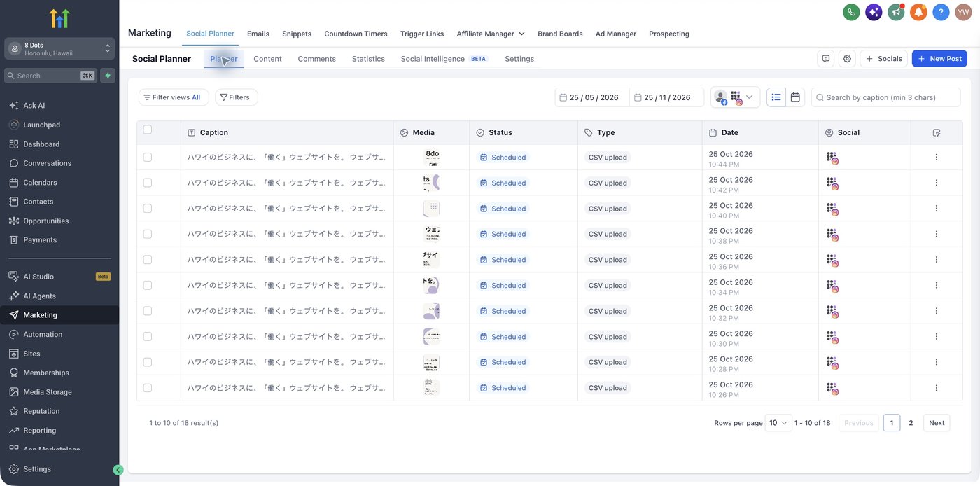Click the New Post button
This screenshot has height=486, width=980.
coord(939,59)
